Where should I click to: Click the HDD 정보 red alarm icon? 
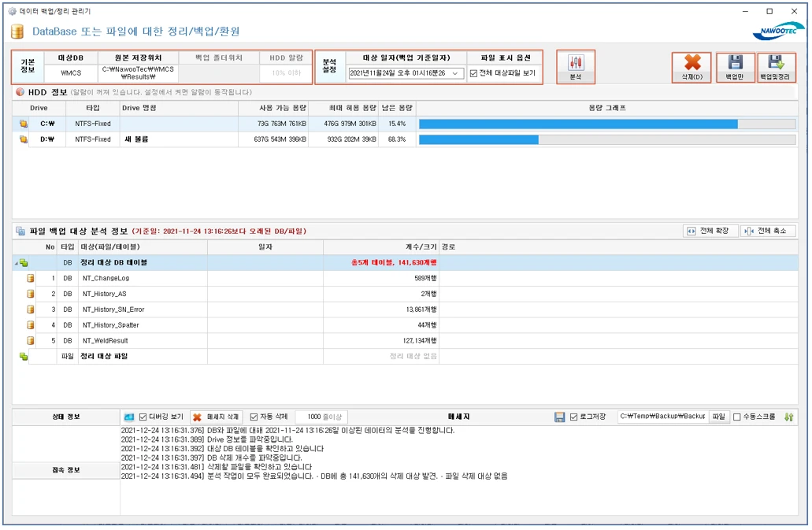pyautogui.click(x=20, y=92)
